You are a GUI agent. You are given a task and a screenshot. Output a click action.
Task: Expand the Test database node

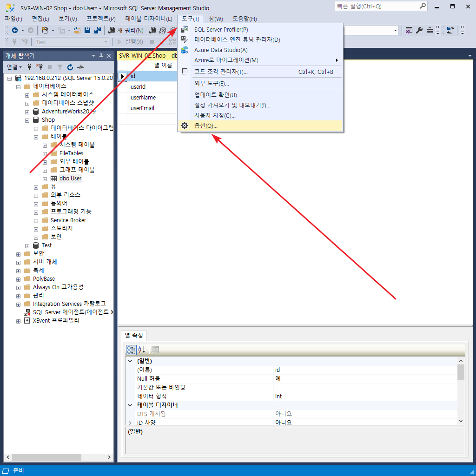point(27,246)
